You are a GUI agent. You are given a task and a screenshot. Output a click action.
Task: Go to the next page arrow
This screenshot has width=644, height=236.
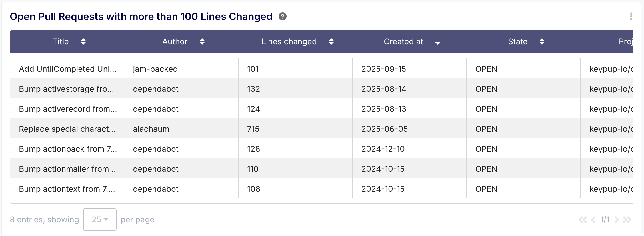pos(617,219)
